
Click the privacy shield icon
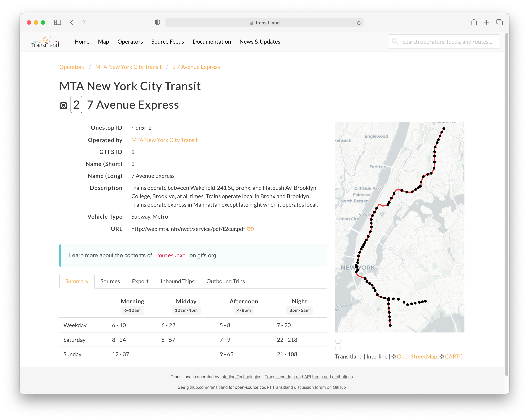click(158, 22)
